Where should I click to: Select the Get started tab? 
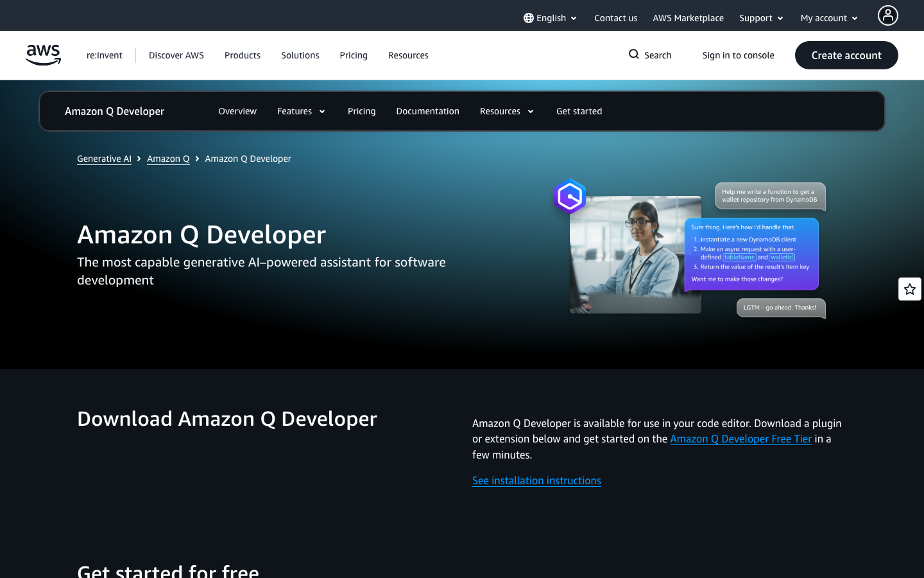[579, 111]
